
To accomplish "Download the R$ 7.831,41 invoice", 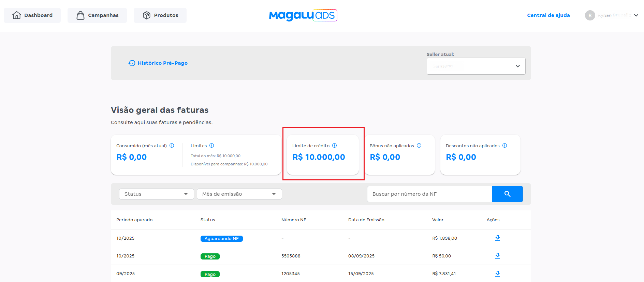I will coord(498,273).
